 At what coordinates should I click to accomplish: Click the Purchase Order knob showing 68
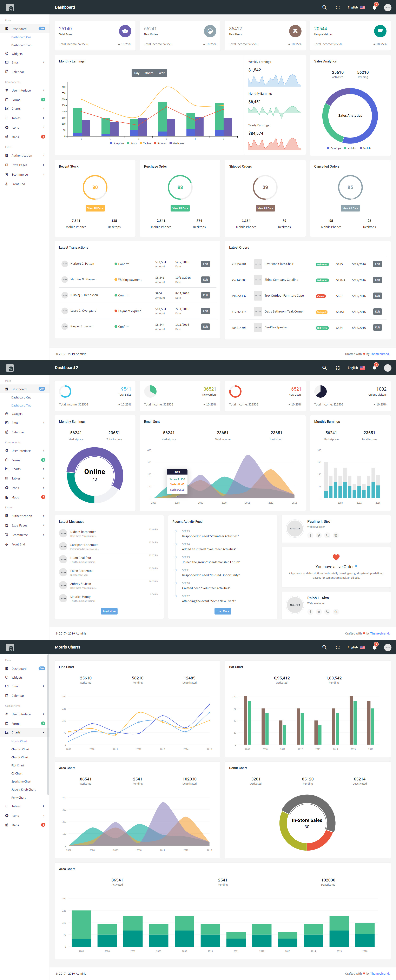tap(180, 187)
